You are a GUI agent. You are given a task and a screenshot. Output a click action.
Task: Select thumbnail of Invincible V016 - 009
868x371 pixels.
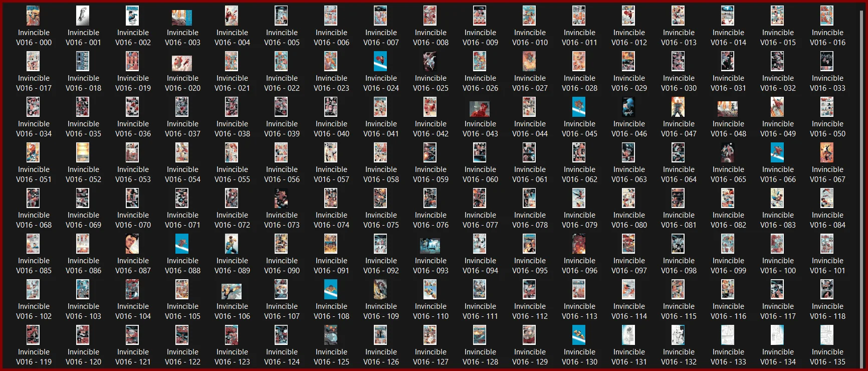480,16
